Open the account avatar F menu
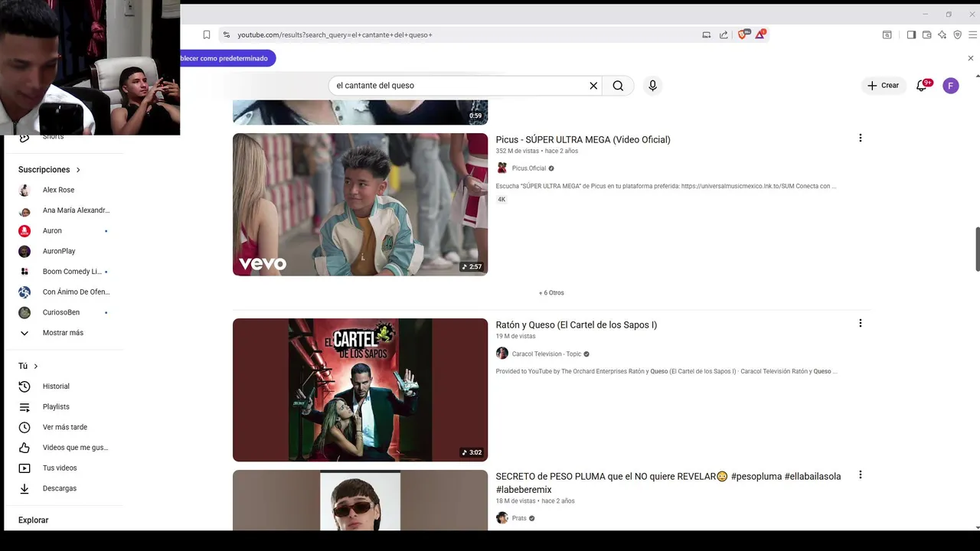Screen dimensions: 980x551 (951, 86)
